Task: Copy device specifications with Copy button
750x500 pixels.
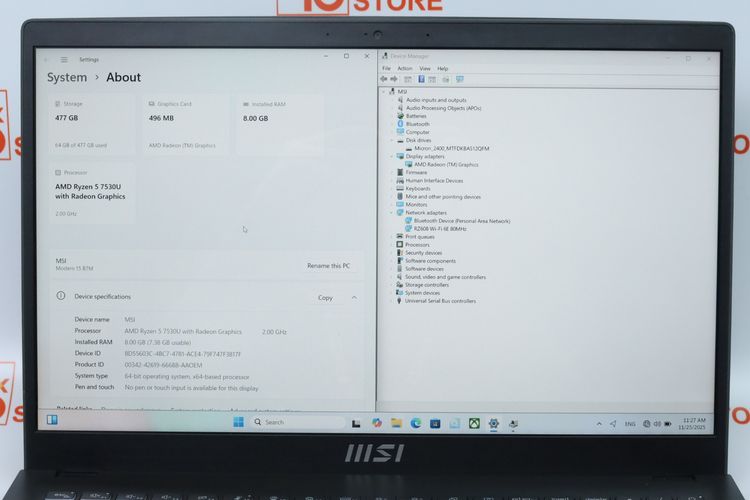Action: pos(325,298)
